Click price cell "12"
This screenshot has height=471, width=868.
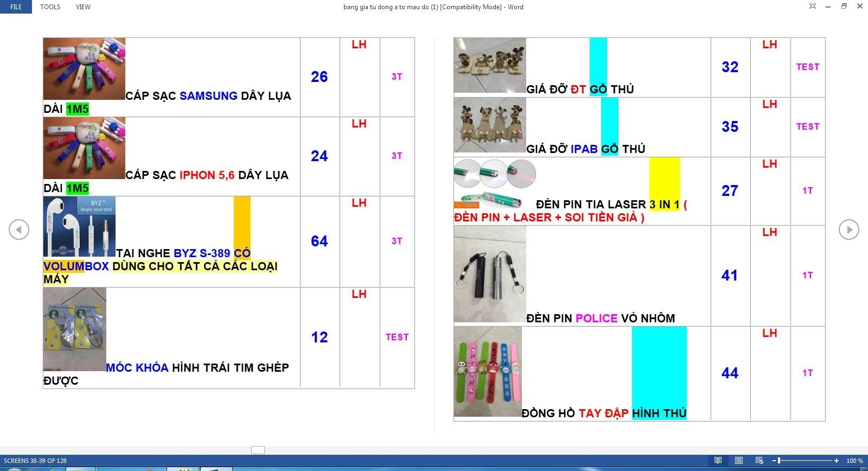pyautogui.click(x=320, y=338)
